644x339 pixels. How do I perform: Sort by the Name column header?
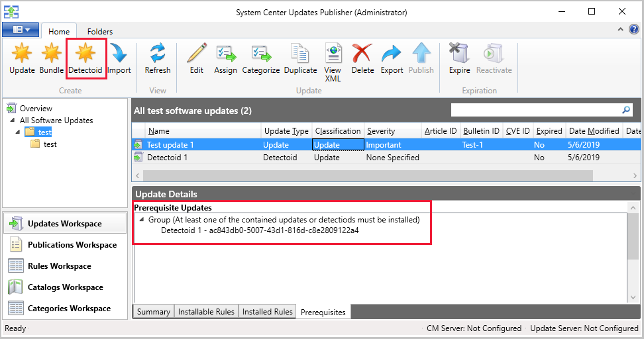coord(203,131)
